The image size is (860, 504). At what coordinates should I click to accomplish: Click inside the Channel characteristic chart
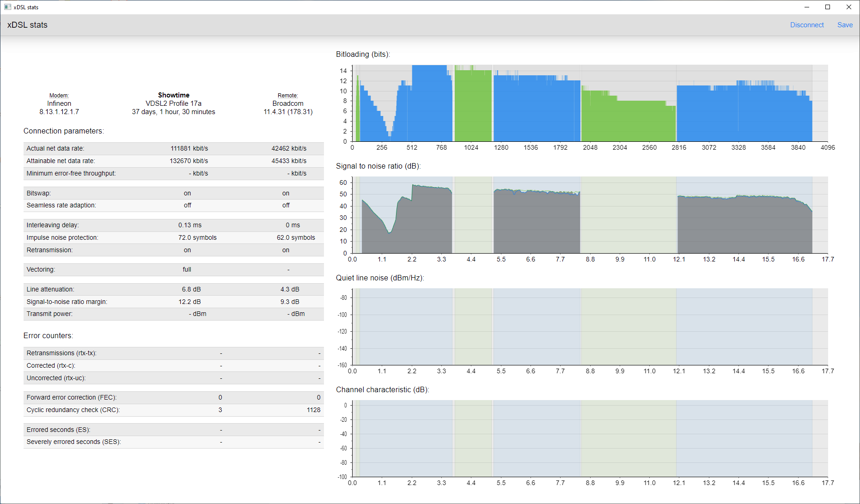pyautogui.click(x=590, y=438)
